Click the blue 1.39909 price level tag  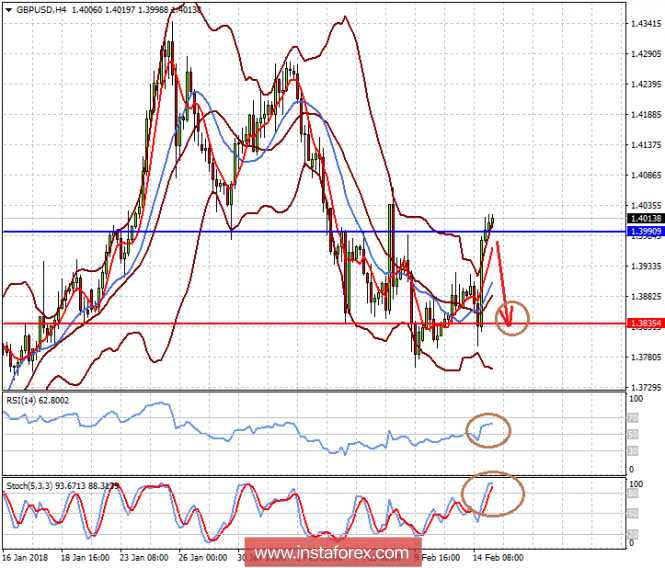(x=642, y=231)
